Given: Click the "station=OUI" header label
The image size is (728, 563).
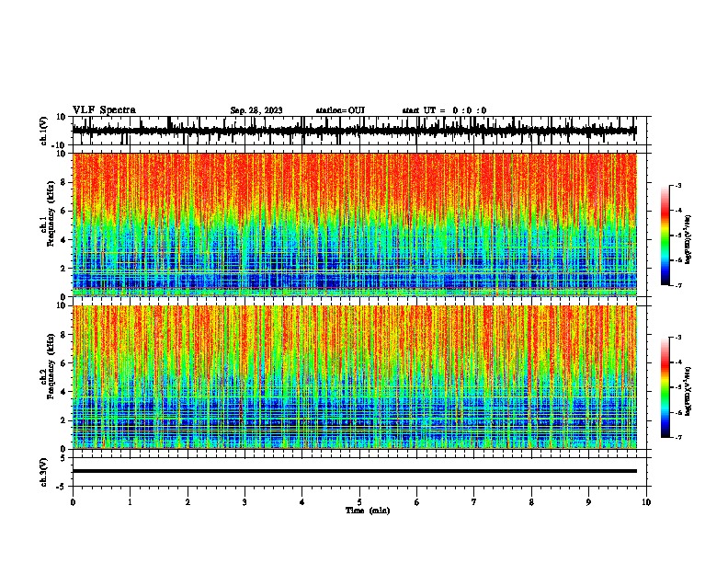Looking at the screenshot, I should tap(340, 110).
